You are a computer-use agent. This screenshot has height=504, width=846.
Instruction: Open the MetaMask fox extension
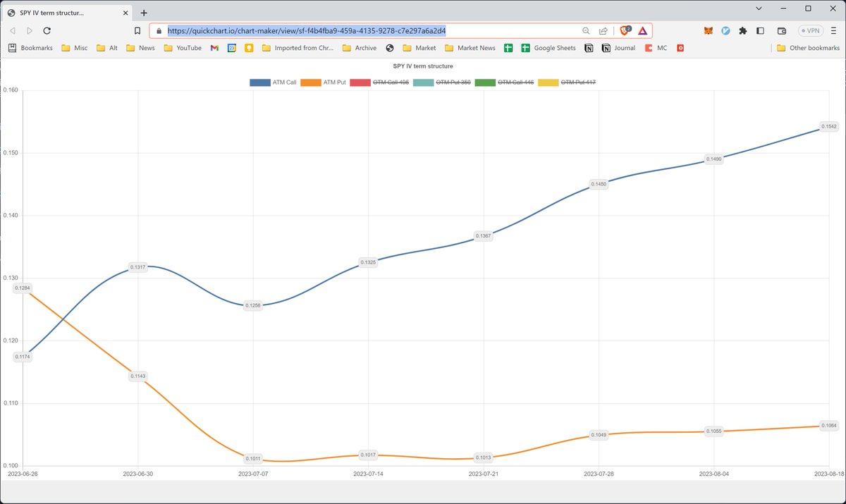(709, 31)
